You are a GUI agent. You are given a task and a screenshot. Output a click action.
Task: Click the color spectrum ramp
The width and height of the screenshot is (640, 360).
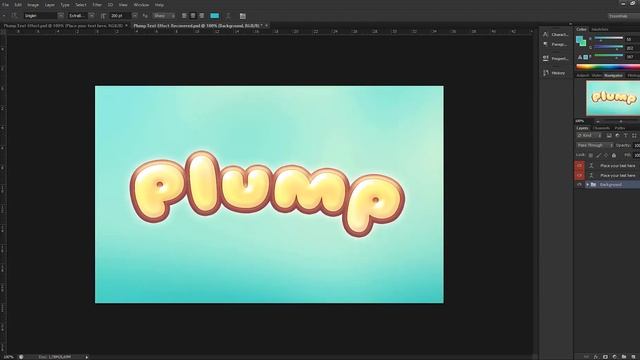608,67
